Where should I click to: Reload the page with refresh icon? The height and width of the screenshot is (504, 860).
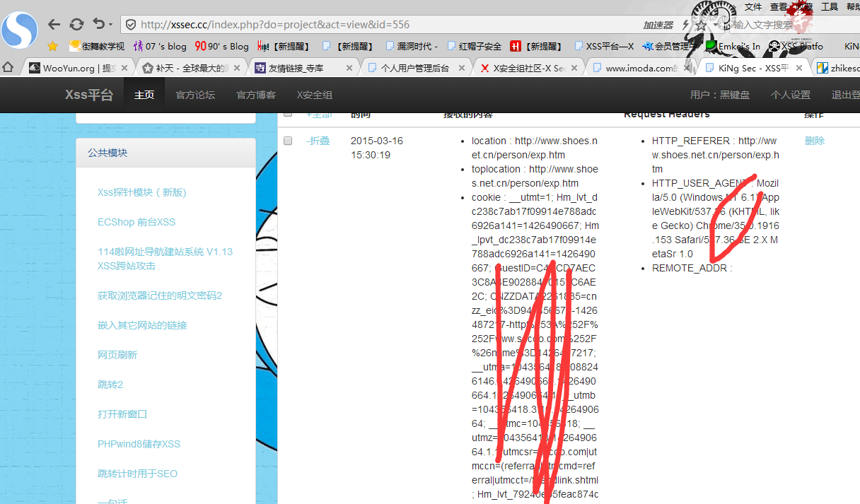tap(76, 24)
